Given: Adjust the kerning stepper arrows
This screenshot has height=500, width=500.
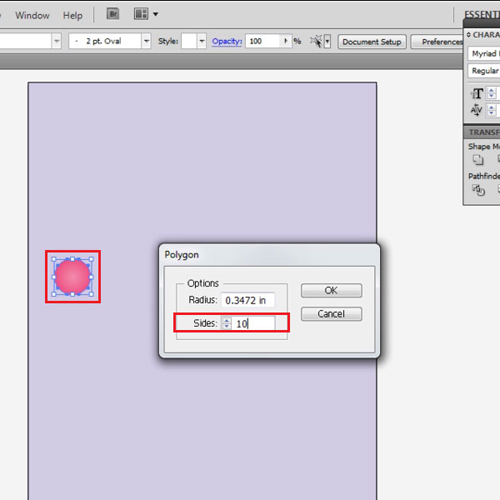Looking at the screenshot, I should [x=492, y=110].
